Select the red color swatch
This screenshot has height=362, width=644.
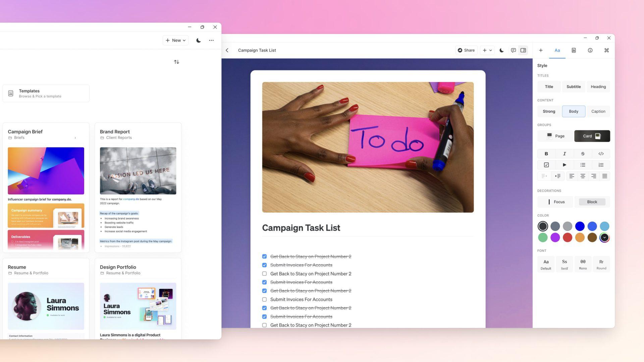567,238
